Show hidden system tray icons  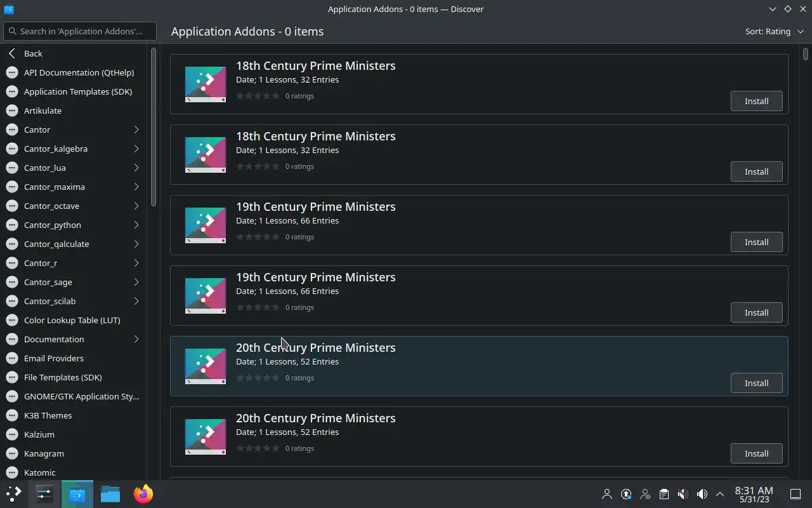tap(720, 494)
